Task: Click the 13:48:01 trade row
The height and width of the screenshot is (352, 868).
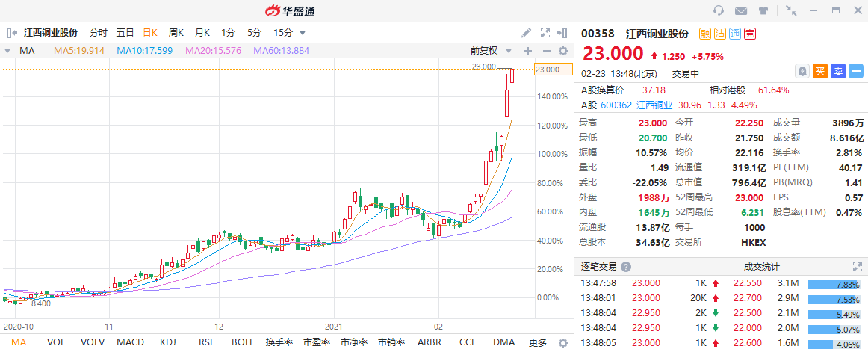Action: click(x=649, y=299)
